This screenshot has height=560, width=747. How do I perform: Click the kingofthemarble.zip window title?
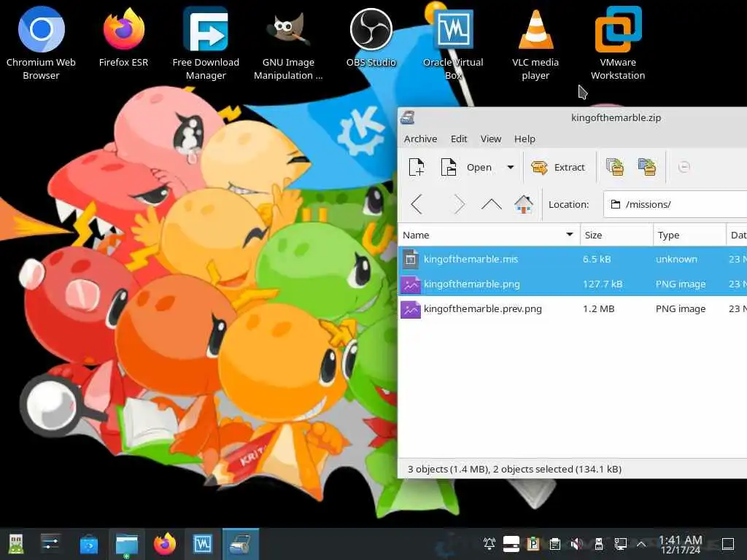(x=616, y=117)
